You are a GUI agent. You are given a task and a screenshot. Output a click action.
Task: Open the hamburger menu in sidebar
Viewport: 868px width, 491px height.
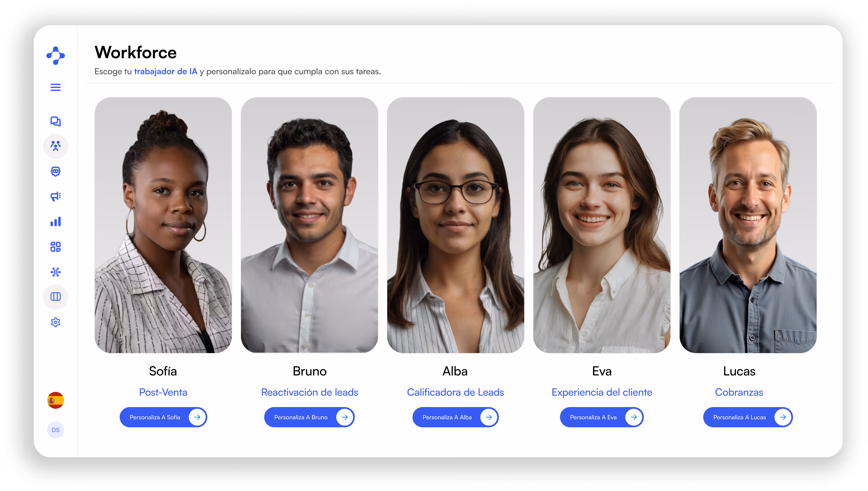click(56, 87)
